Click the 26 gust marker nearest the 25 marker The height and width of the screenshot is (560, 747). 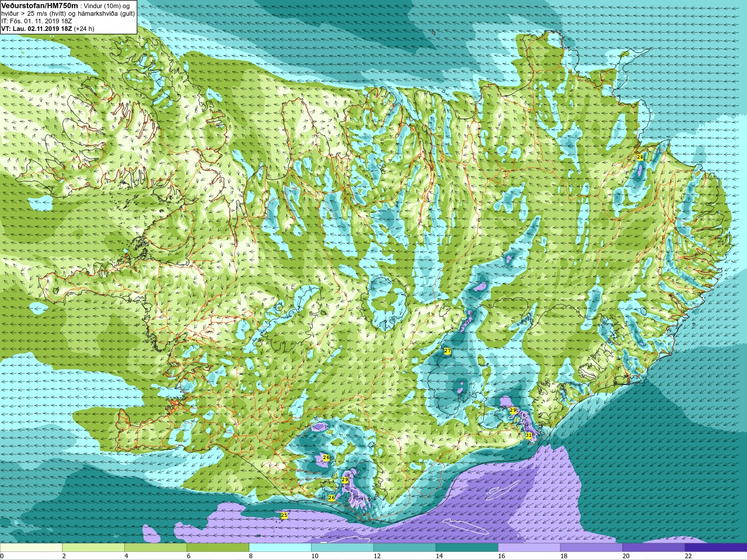(331, 498)
